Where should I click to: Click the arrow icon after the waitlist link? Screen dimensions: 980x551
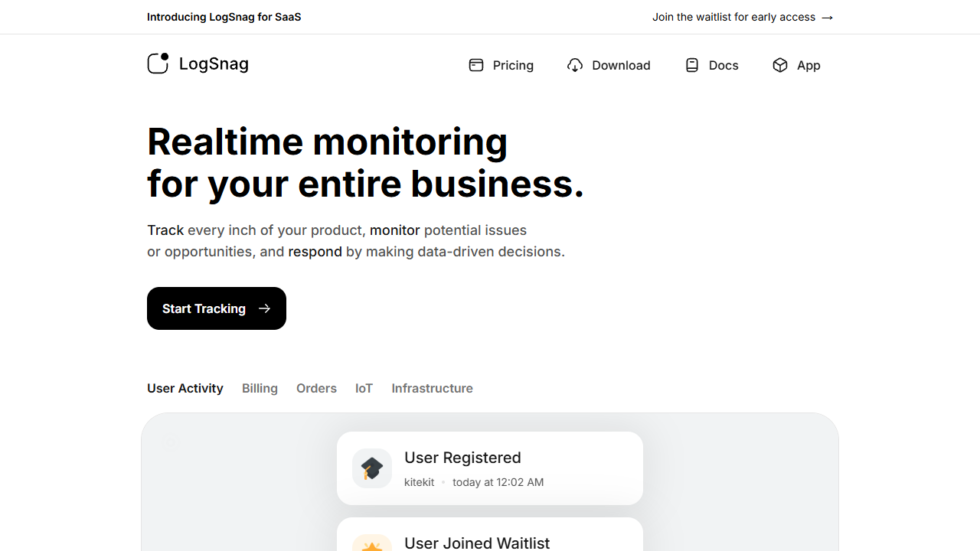[826, 17]
